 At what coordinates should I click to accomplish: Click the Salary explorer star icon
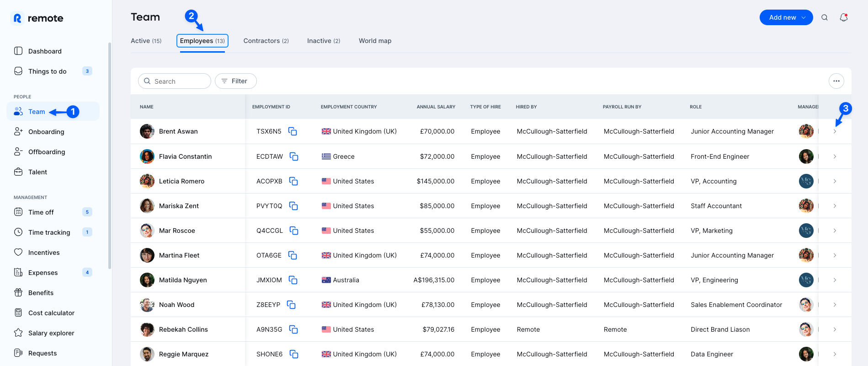18,333
